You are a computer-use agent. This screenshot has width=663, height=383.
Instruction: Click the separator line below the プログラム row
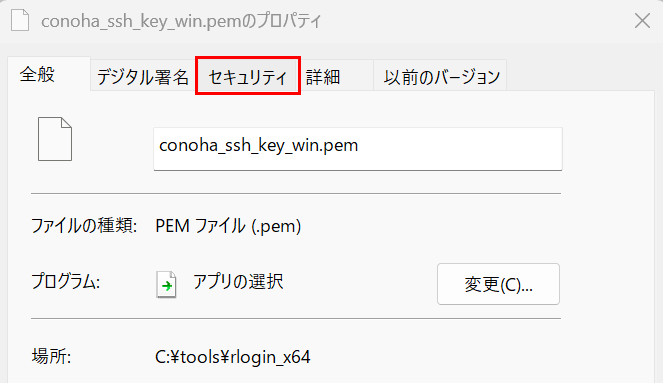(296, 318)
